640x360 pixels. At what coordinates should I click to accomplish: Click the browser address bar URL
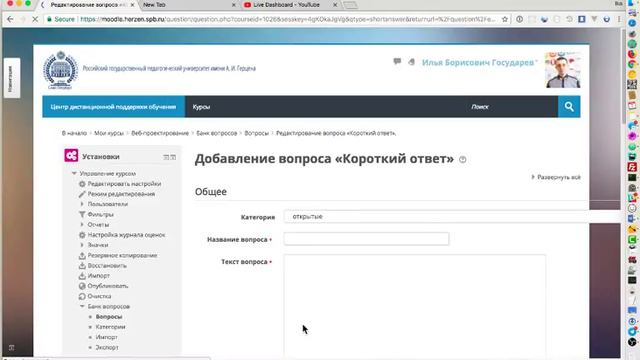pos(288,19)
